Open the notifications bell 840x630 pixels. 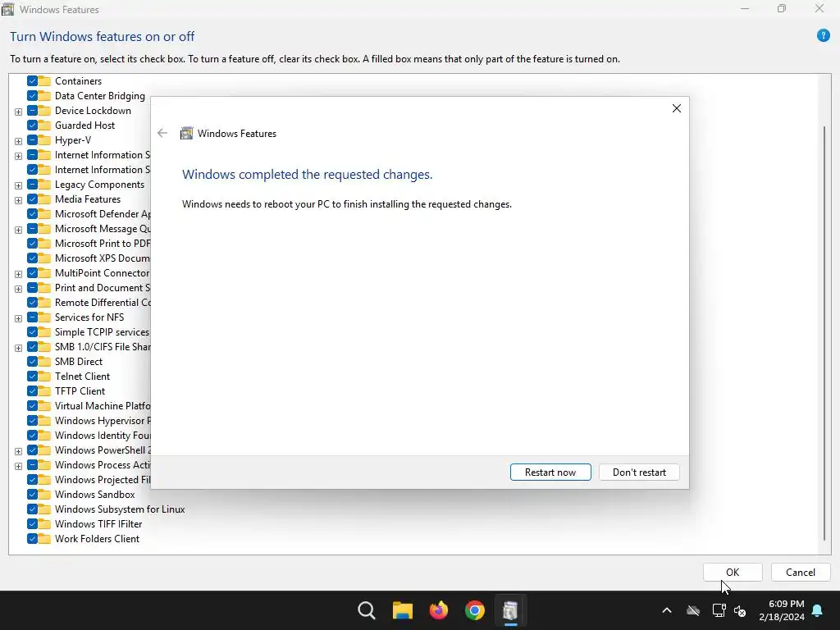click(818, 610)
